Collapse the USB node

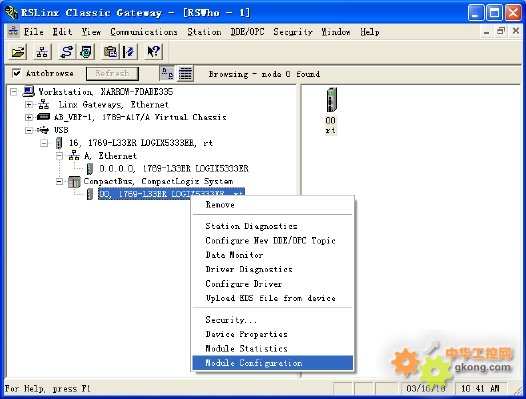pos(29,130)
